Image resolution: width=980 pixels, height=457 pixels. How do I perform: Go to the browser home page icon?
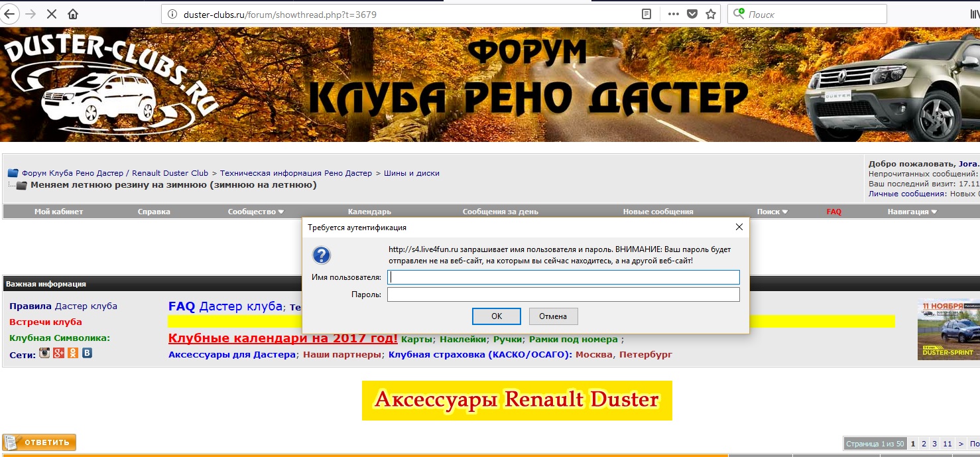pyautogui.click(x=73, y=14)
